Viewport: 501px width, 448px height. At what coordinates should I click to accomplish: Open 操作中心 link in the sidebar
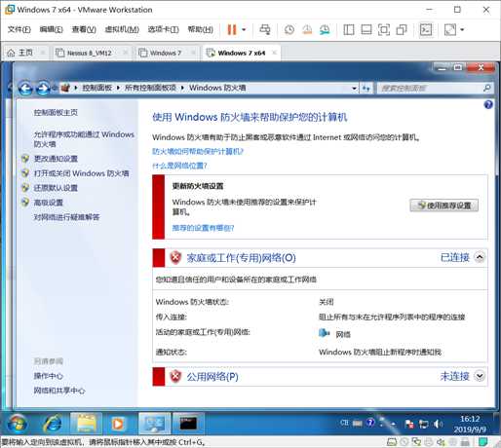49,376
